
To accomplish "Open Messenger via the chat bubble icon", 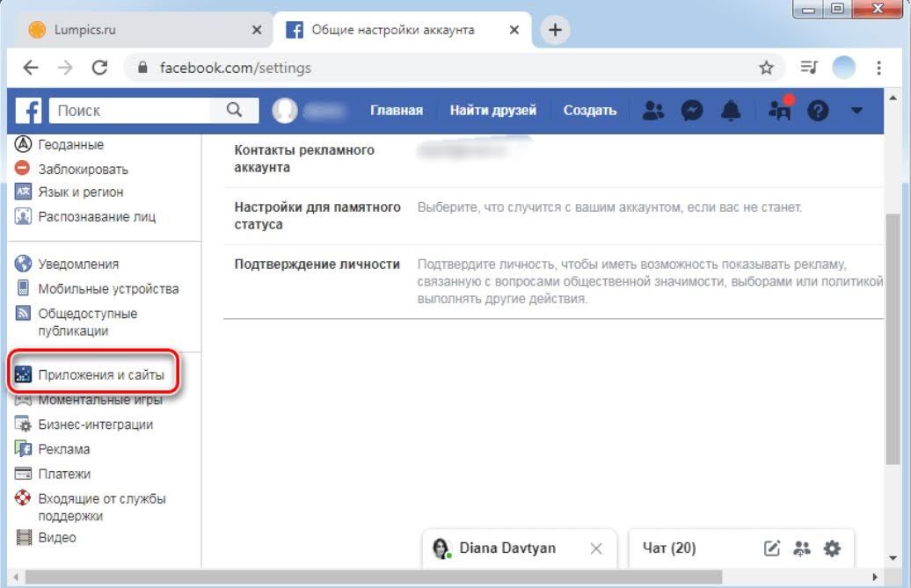I will point(692,110).
